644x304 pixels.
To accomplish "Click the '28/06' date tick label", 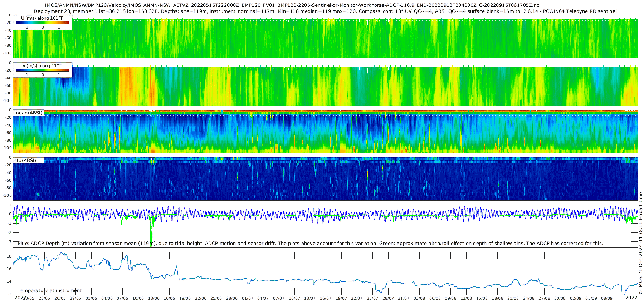I will pos(232,298).
